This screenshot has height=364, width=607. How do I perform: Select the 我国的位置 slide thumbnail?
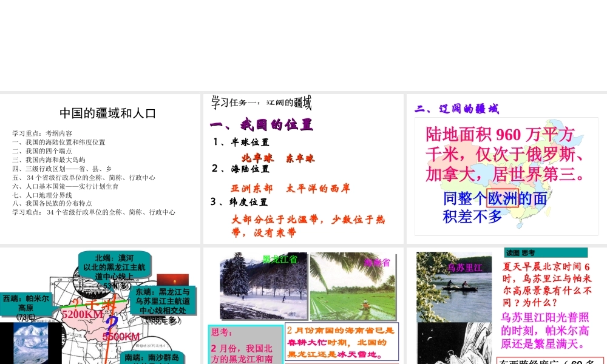click(303, 169)
